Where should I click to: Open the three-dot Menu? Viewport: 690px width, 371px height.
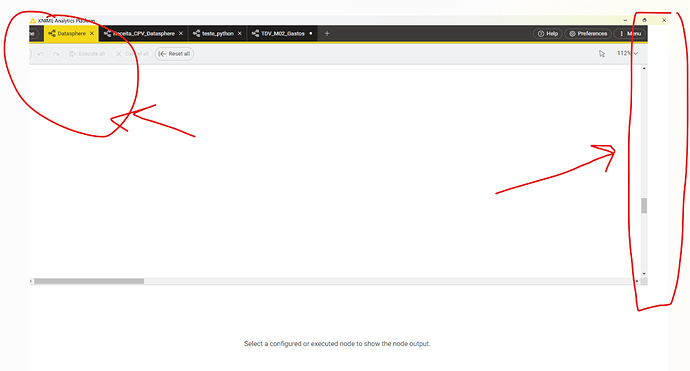631,33
